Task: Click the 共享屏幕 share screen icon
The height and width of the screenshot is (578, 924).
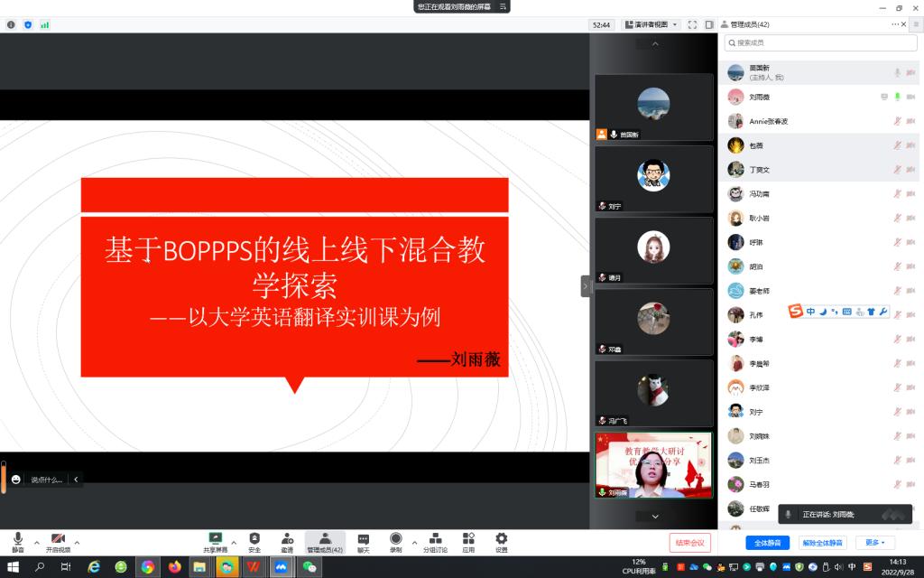Action: (x=215, y=539)
